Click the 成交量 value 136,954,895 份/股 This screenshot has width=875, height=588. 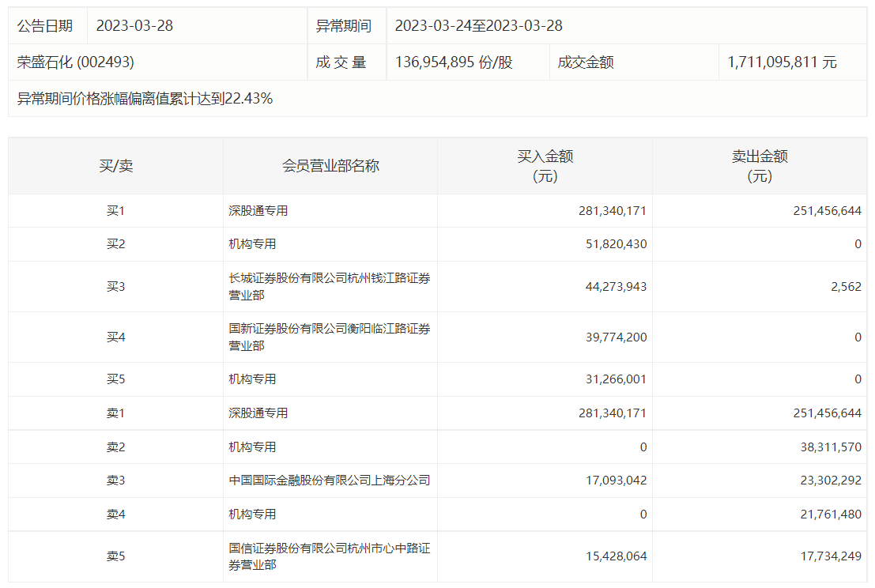pos(454,62)
